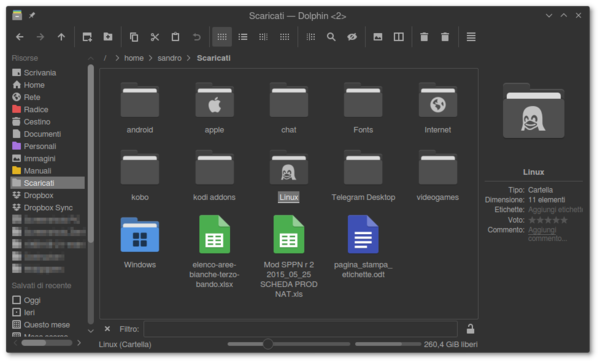Viewport: 600px width, 363px height.
Task: Close the filter bar with X
Action: (x=108, y=329)
